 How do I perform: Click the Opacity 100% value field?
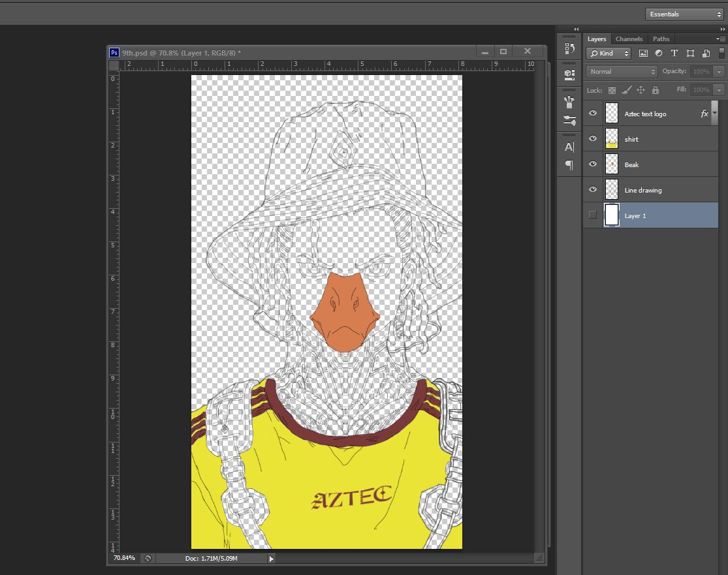point(701,72)
